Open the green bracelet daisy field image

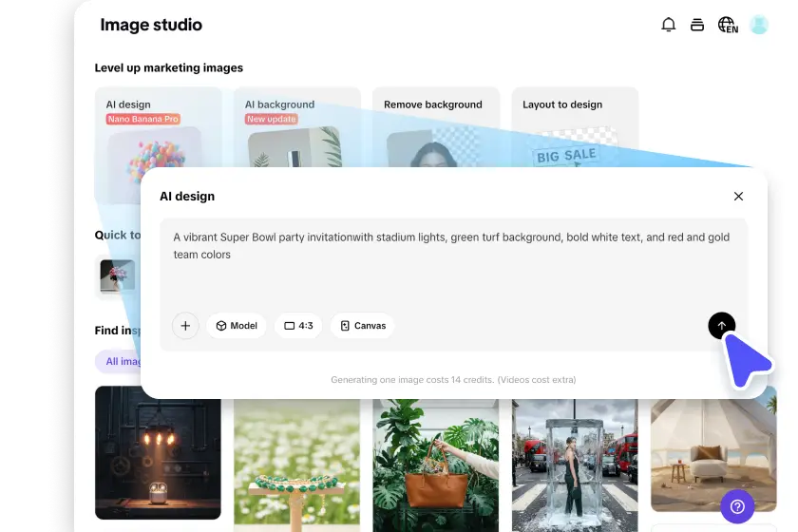click(296, 465)
